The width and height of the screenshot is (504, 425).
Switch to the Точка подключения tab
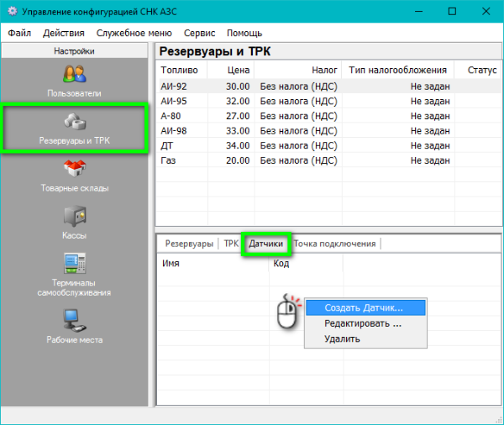click(x=335, y=244)
